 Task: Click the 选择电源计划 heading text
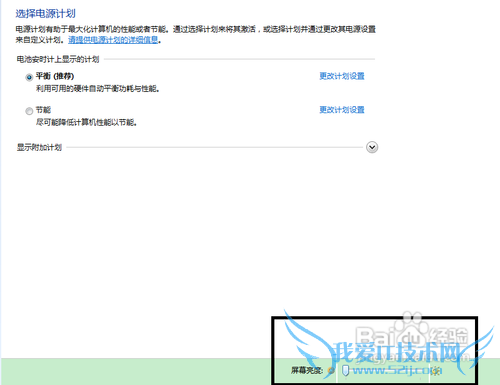[46, 14]
